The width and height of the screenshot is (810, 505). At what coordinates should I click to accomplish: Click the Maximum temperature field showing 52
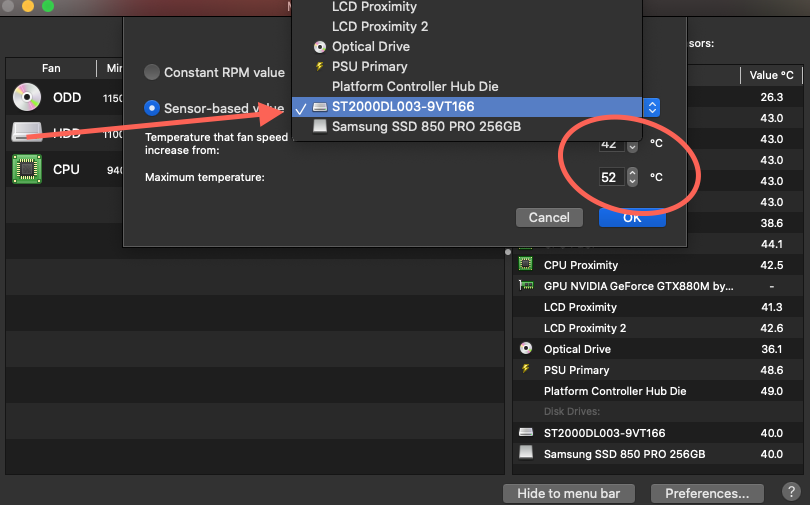[x=611, y=177]
